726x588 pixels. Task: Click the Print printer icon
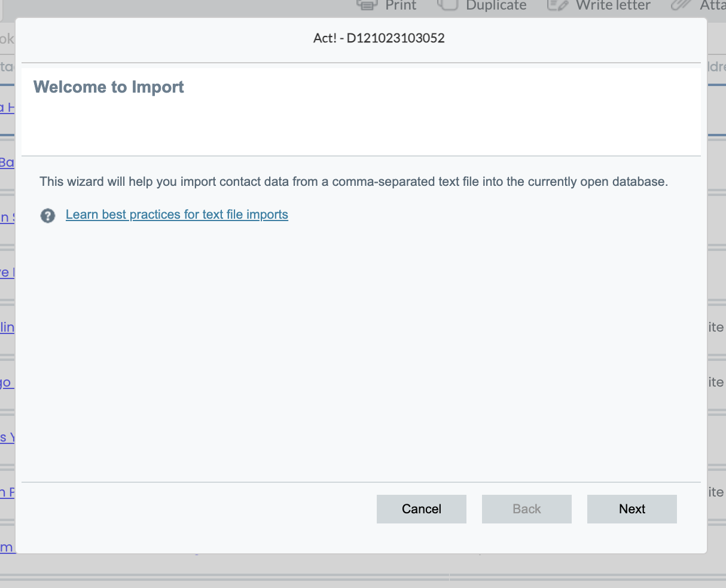(367, 5)
